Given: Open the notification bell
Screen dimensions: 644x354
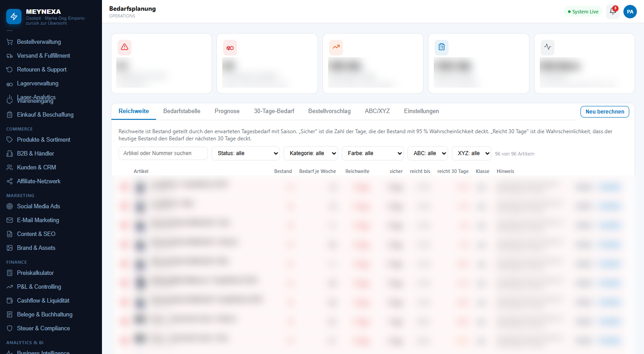Looking at the screenshot, I should click(x=613, y=12).
